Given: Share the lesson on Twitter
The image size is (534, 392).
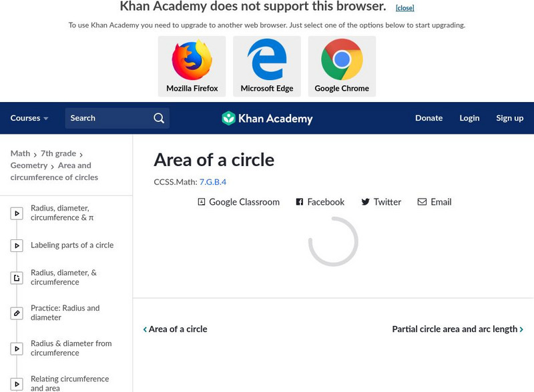Looking at the screenshot, I should 381,202.
